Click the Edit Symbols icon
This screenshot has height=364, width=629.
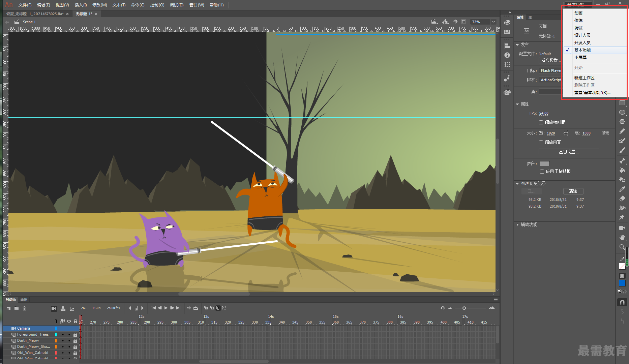point(445,22)
